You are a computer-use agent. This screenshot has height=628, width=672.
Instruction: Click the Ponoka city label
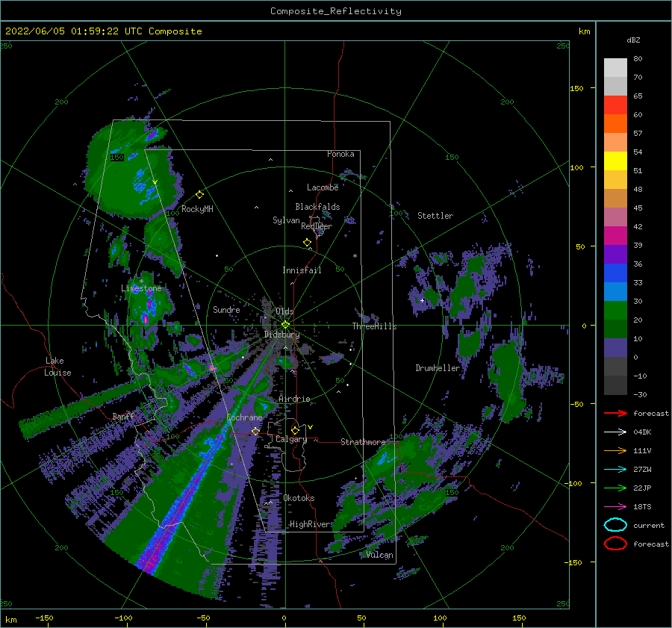[x=340, y=154]
